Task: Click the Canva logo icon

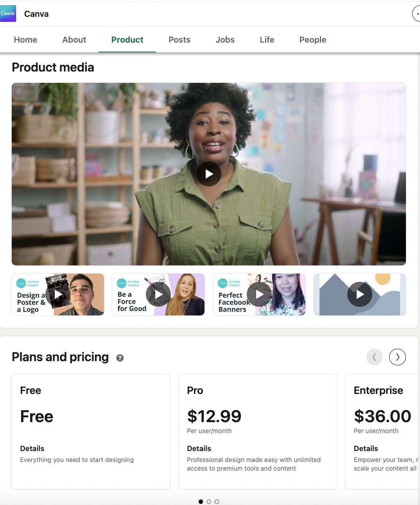Action: (x=8, y=13)
